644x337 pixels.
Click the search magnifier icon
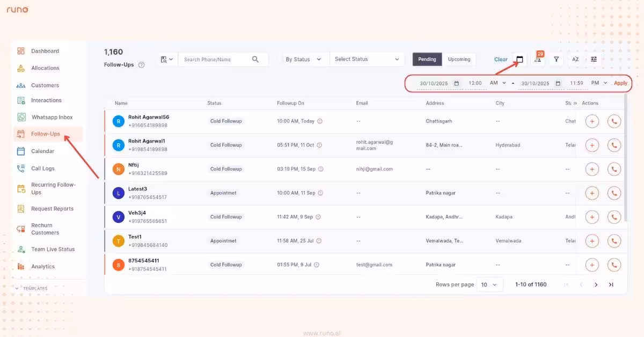point(255,59)
